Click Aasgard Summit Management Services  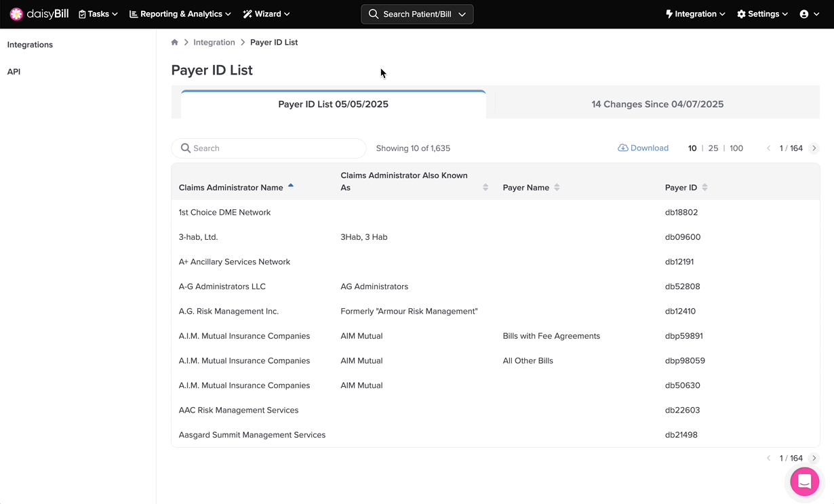[252, 435]
